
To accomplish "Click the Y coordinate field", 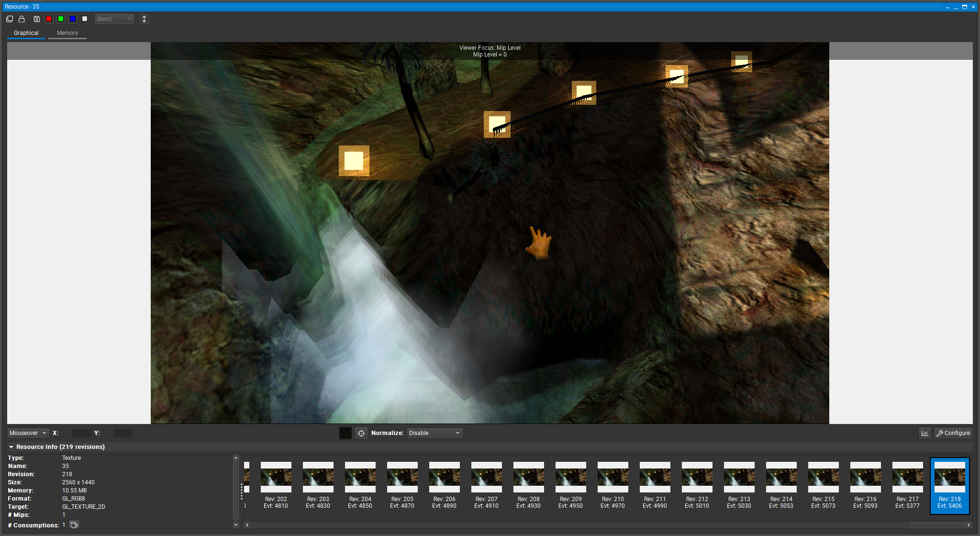I will click(123, 433).
